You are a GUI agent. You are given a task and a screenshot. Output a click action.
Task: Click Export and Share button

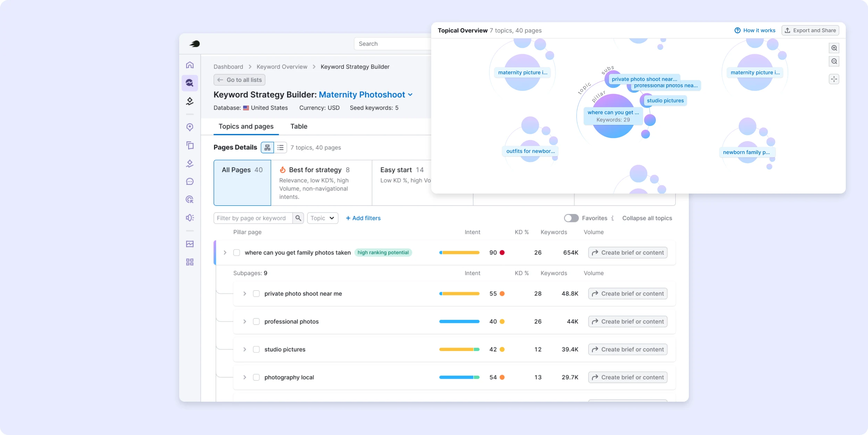click(x=810, y=31)
